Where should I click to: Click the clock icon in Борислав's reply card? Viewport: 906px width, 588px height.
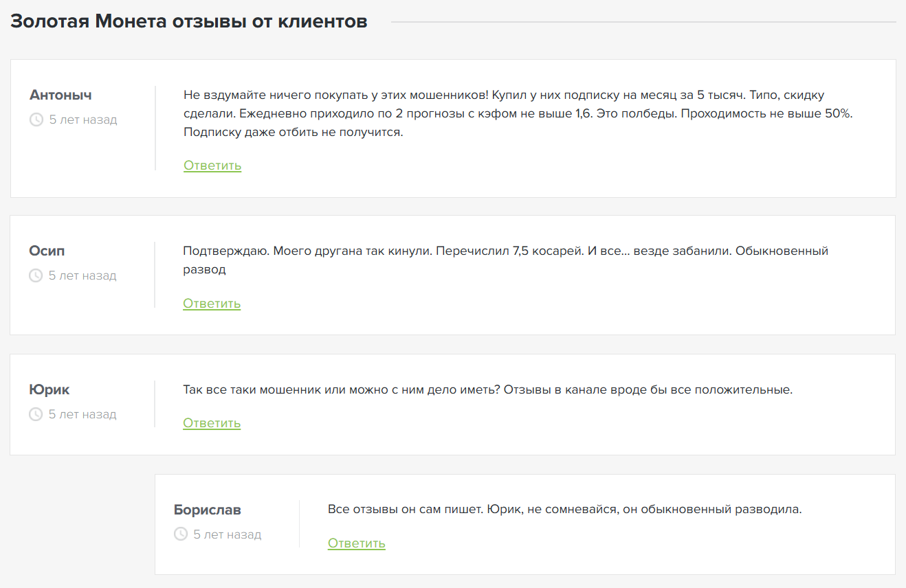180,534
